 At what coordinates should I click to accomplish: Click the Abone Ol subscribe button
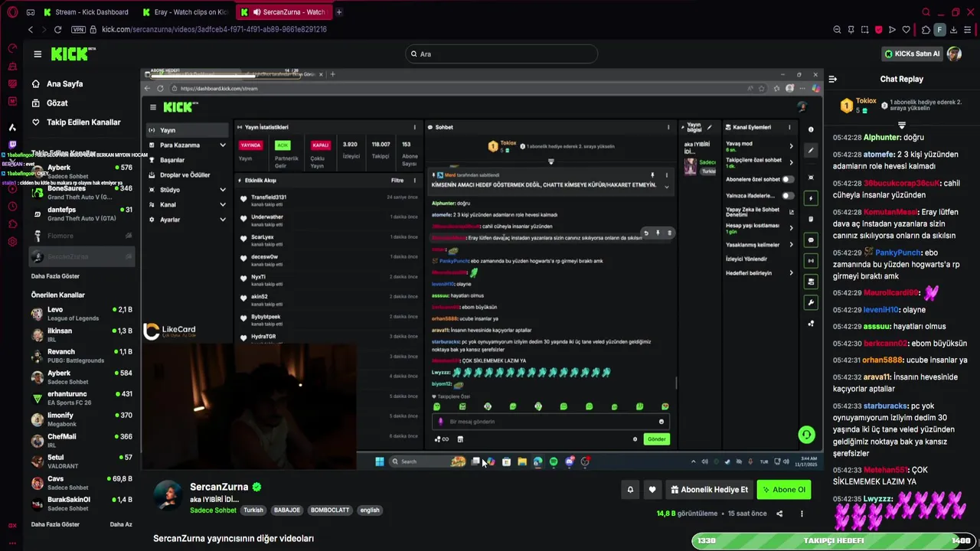pos(783,490)
